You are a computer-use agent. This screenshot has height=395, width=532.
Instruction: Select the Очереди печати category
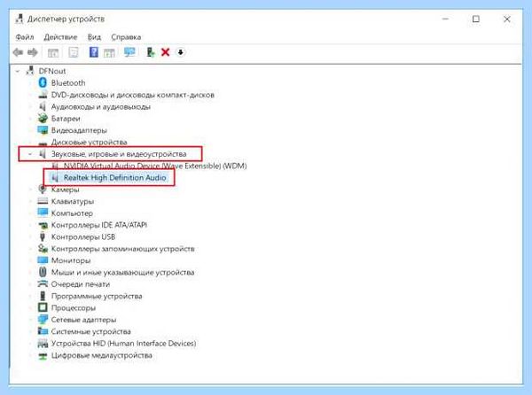point(81,284)
